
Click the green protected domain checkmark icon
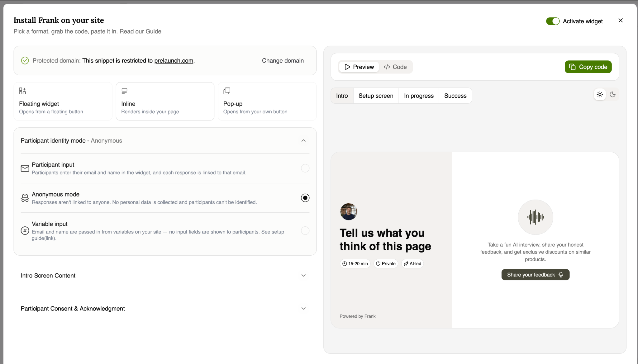(25, 60)
